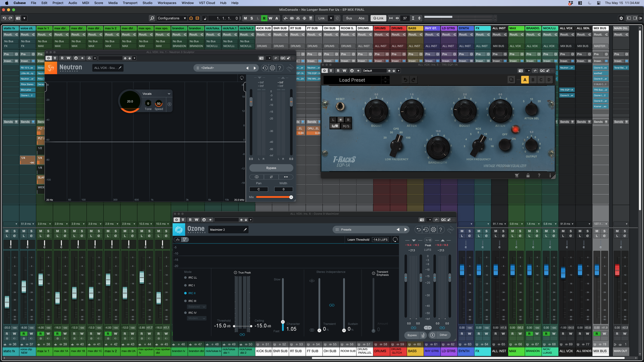Open the Transport menu

click(x=130, y=3)
